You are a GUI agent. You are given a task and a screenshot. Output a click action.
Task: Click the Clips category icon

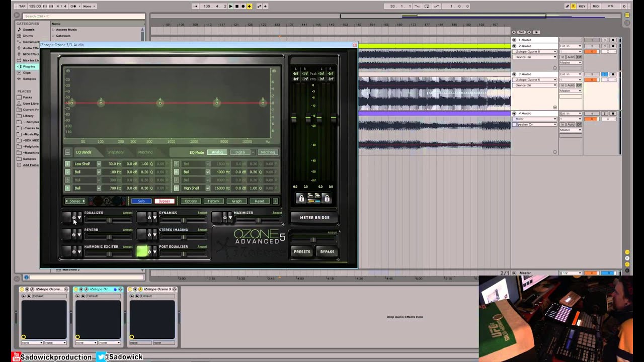coord(19,72)
